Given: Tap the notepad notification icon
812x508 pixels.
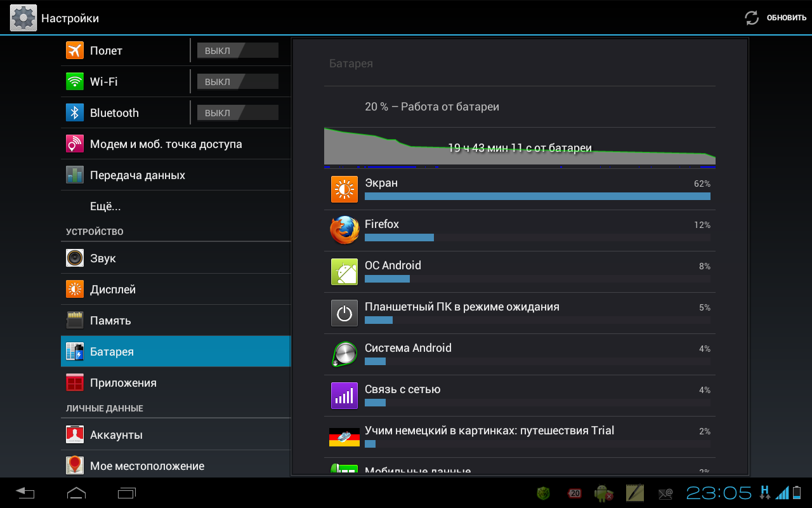Looking at the screenshot, I should coord(635,493).
